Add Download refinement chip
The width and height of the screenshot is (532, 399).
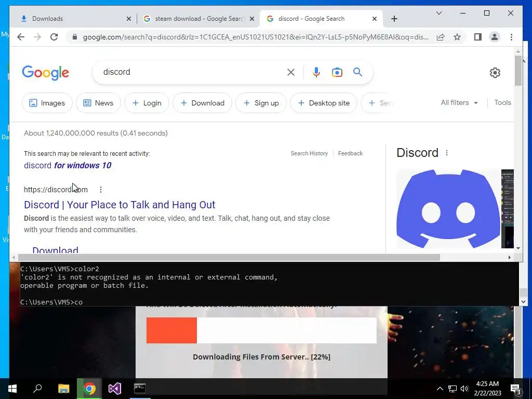coord(202,103)
